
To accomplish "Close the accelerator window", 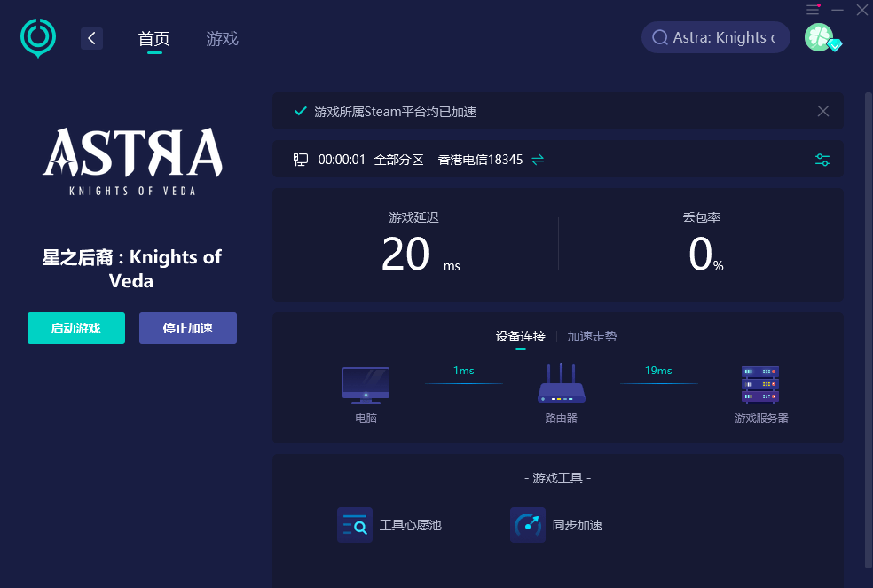I will (861, 10).
